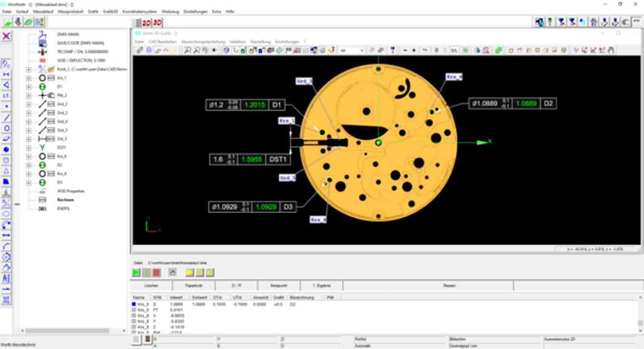Open the Abweichungsdarstellung menu in 3D-Grafik window
Viewport: 644px width, 349px height.
click(x=203, y=42)
